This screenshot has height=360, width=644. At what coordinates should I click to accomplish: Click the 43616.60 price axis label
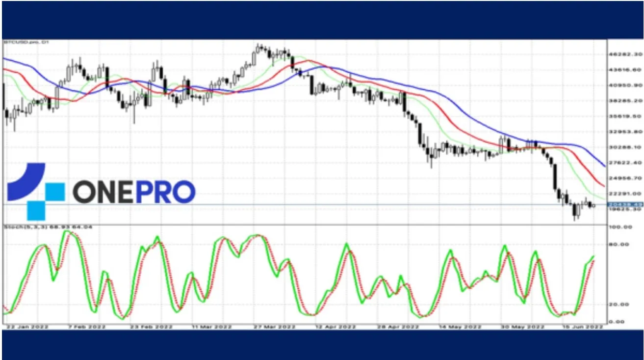pyautogui.click(x=625, y=71)
